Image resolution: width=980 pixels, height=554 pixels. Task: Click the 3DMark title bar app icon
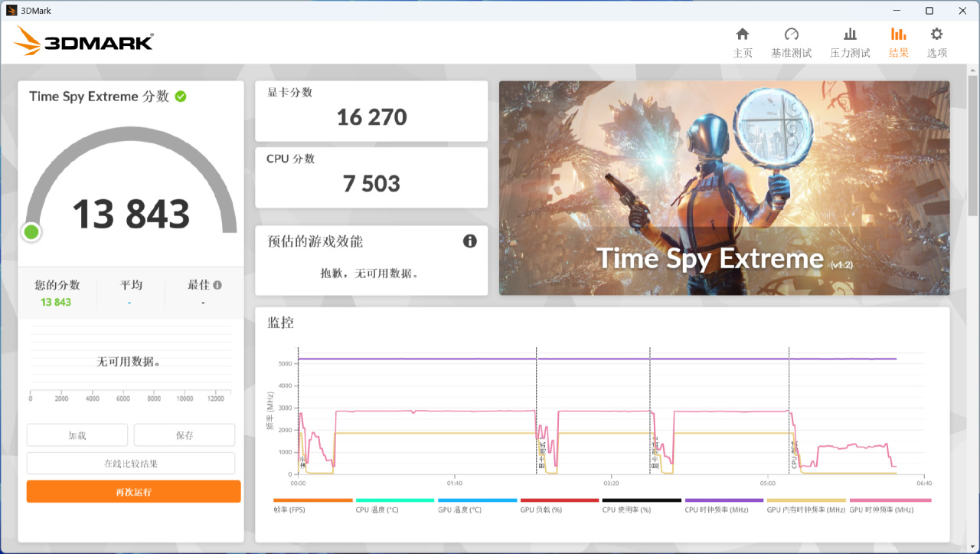pyautogui.click(x=11, y=11)
